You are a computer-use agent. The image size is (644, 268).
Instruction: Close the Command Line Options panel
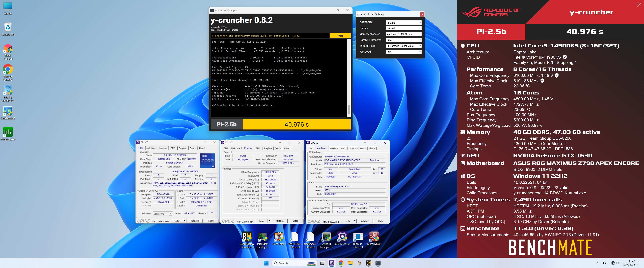coord(422,14)
